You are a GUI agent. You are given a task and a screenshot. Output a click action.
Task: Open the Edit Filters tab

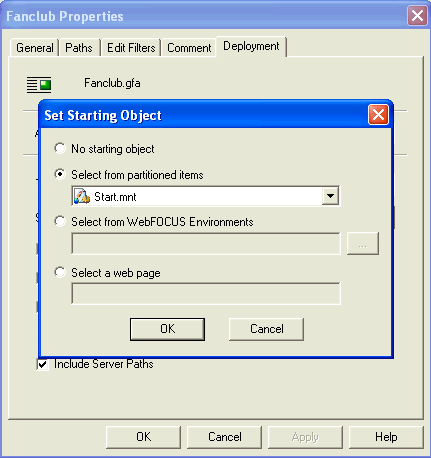click(x=131, y=48)
